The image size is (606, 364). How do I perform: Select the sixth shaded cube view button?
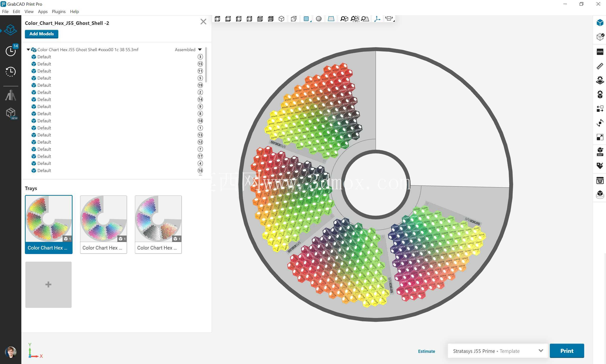pos(271,19)
